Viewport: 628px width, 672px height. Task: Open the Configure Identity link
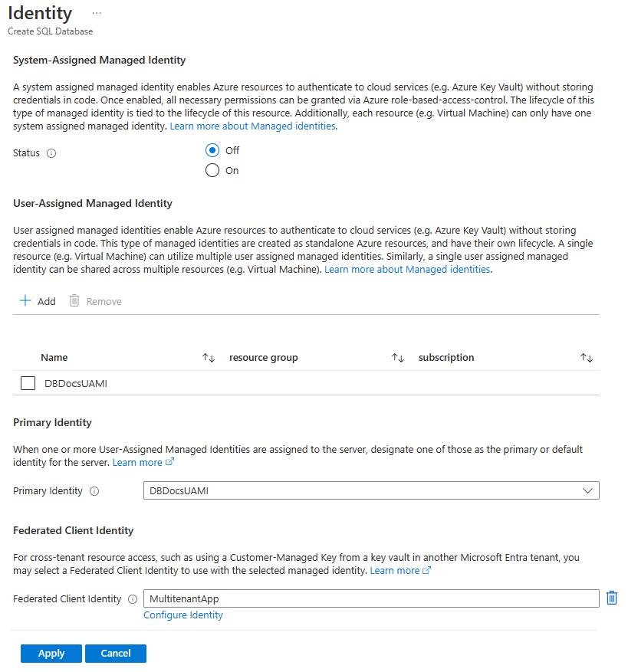click(x=183, y=615)
